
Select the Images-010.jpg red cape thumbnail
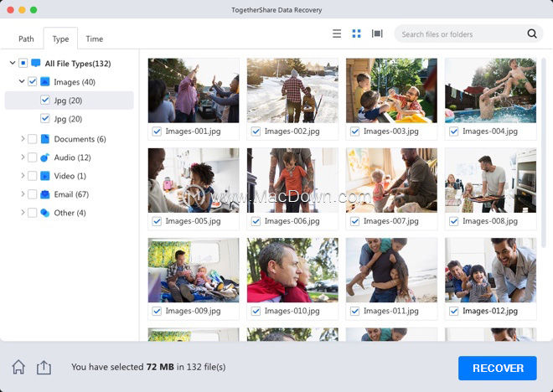pos(292,271)
